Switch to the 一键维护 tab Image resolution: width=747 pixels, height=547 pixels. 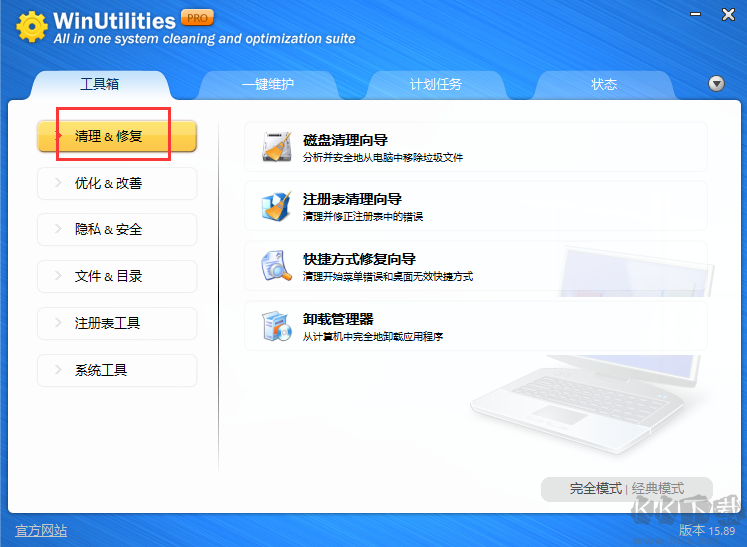click(x=268, y=85)
